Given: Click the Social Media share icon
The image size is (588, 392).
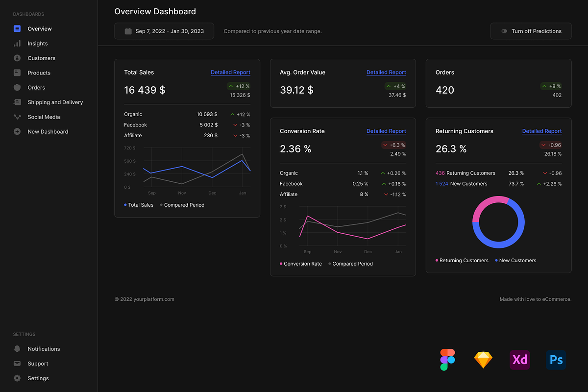Looking at the screenshot, I should pyautogui.click(x=17, y=117).
